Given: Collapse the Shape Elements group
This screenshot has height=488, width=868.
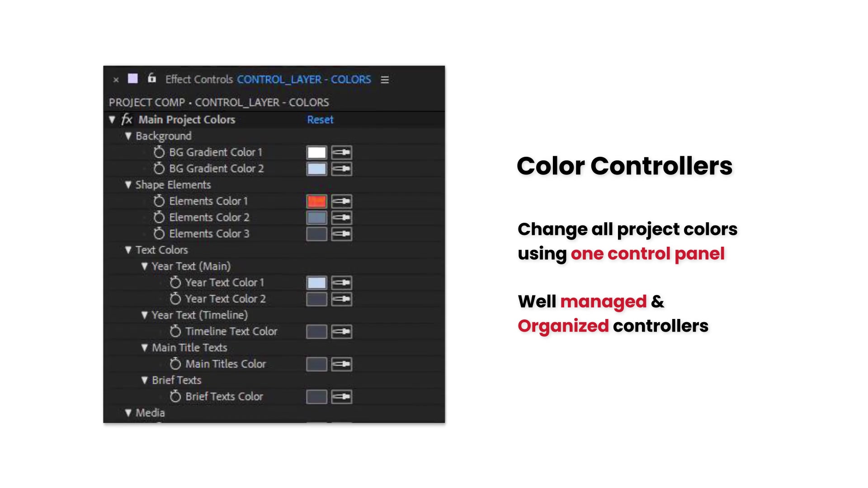Looking at the screenshot, I should 128,185.
